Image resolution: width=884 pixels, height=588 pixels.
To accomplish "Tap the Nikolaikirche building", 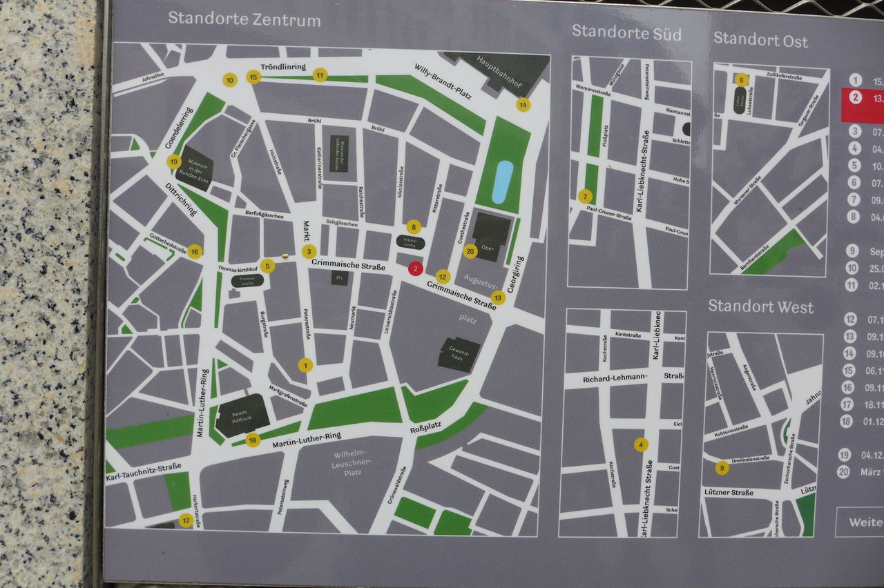I will coord(412,243).
